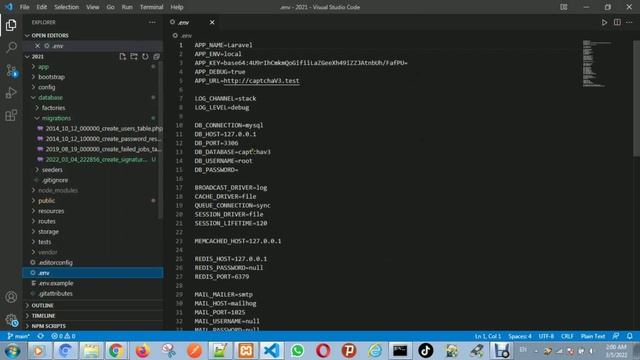Expand the factories folder
640x360 pixels.
93,108
